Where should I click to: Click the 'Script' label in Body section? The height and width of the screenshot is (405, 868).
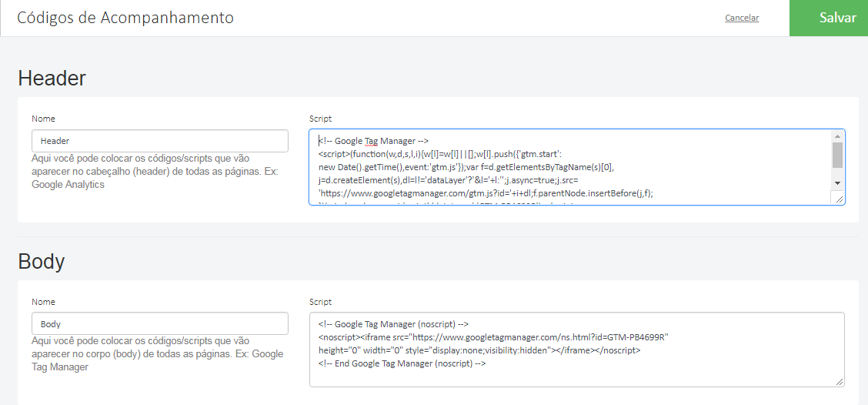coord(321,302)
